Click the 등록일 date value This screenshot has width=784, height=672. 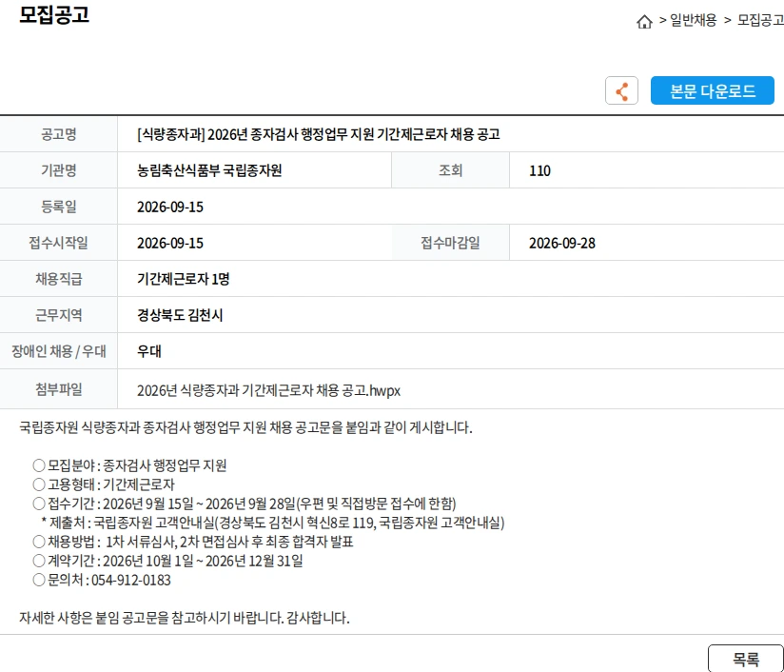point(170,208)
